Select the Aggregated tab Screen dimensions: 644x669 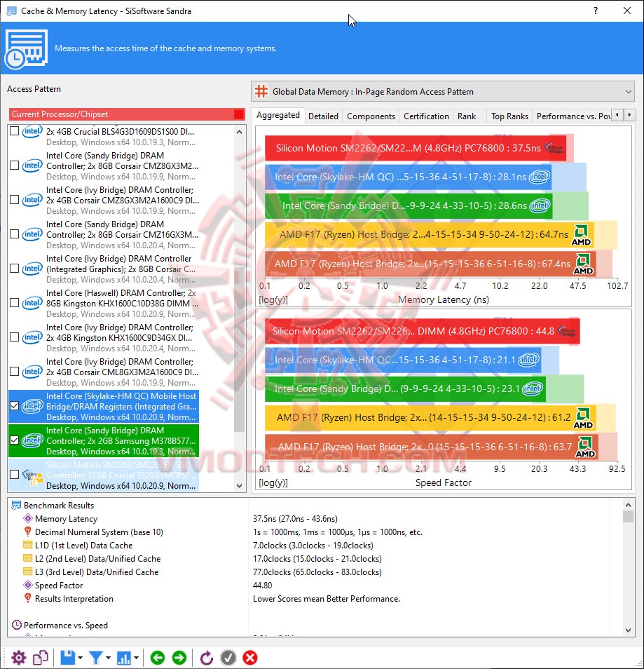[x=278, y=115]
